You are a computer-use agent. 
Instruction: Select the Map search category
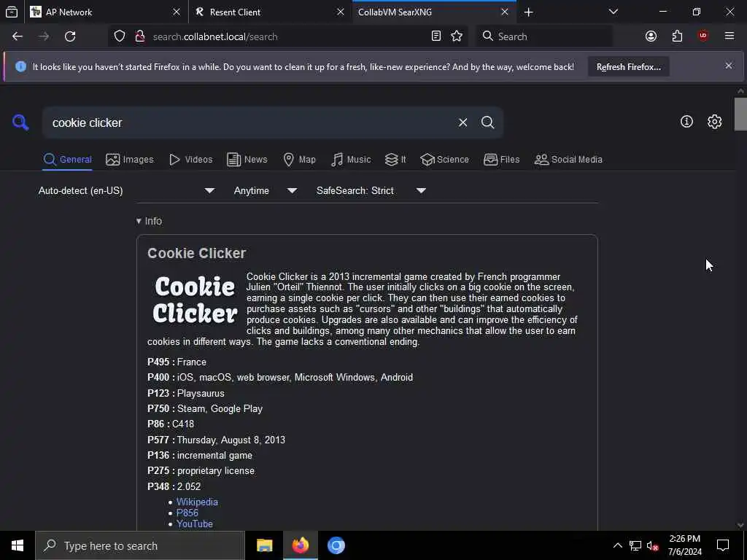pyautogui.click(x=299, y=160)
